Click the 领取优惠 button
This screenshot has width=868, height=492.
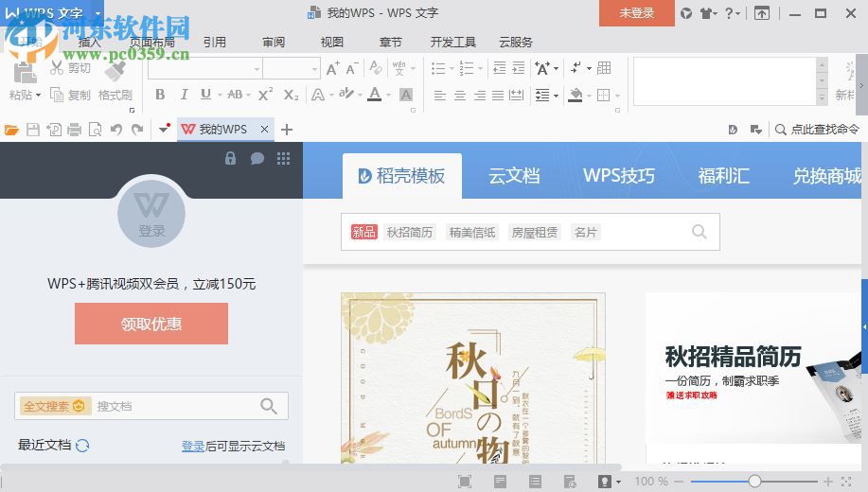151,324
